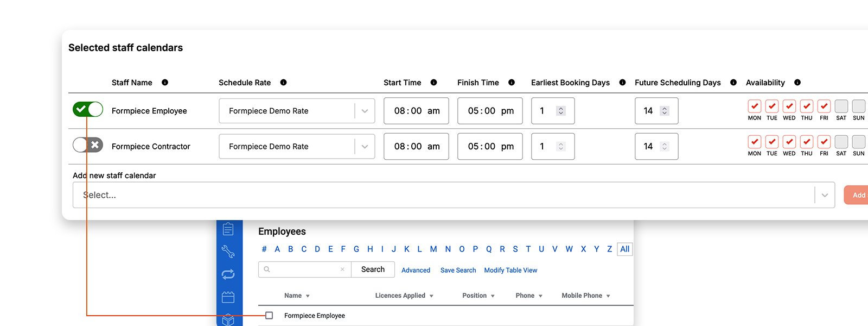
Task: Expand Schedule Rate dropdown for Formpiece Employee
Action: pos(365,111)
